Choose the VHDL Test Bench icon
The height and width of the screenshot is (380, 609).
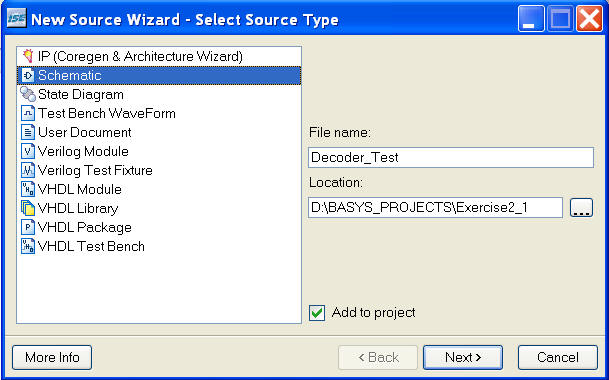coord(28,246)
